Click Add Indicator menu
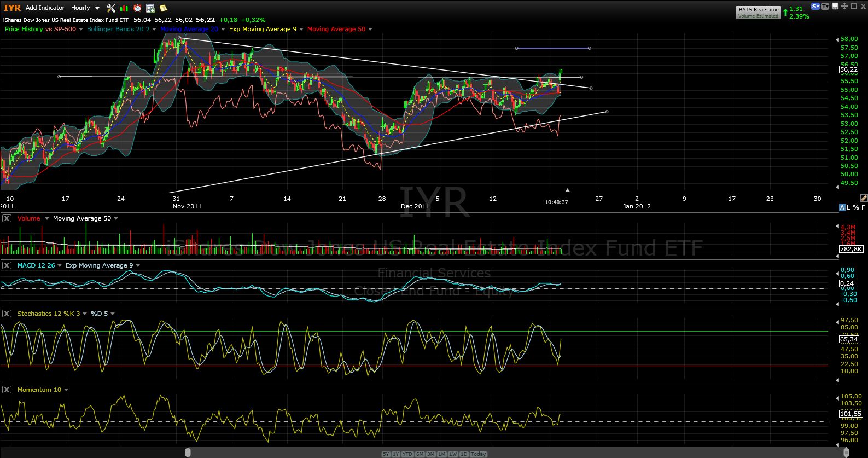The height and width of the screenshot is (458, 868). pyautogui.click(x=45, y=8)
